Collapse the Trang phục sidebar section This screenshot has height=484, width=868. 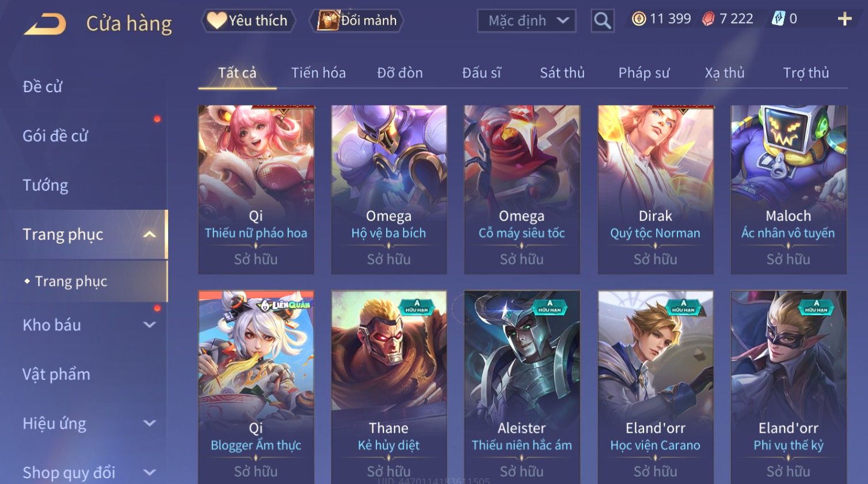tap(149, 235)
